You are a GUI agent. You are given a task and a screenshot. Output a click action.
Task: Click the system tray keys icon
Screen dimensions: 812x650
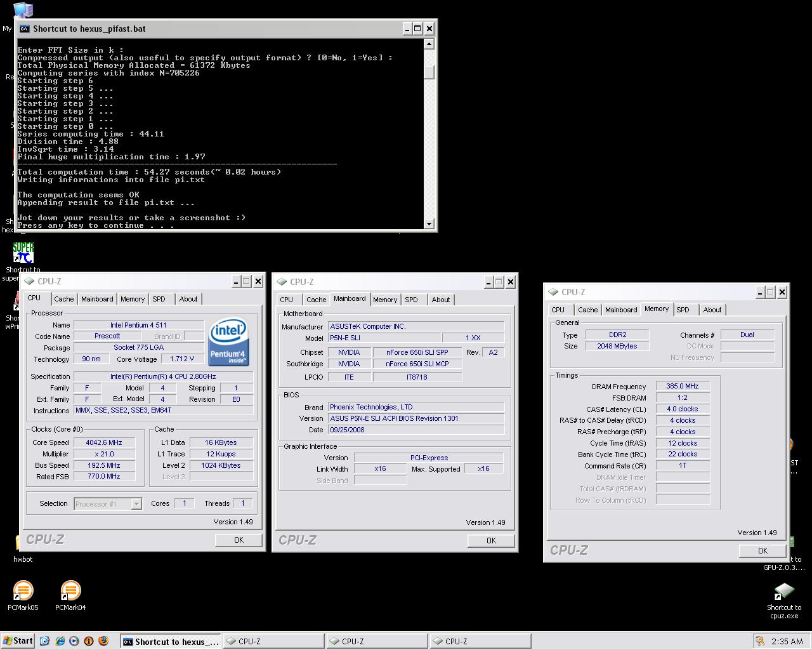click(x=760, y=641)
